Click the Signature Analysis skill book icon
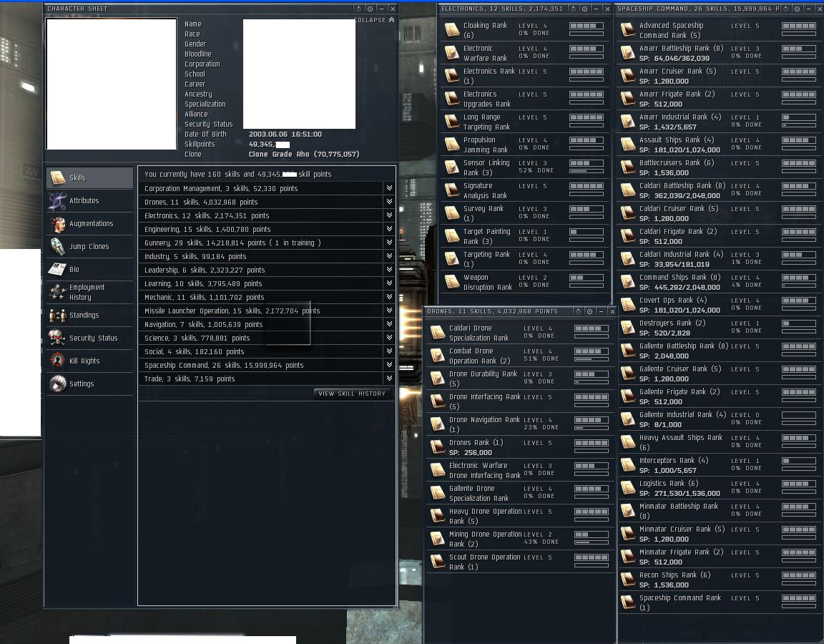The height and width of the screenshot is (644, 824). pos(452,190)
